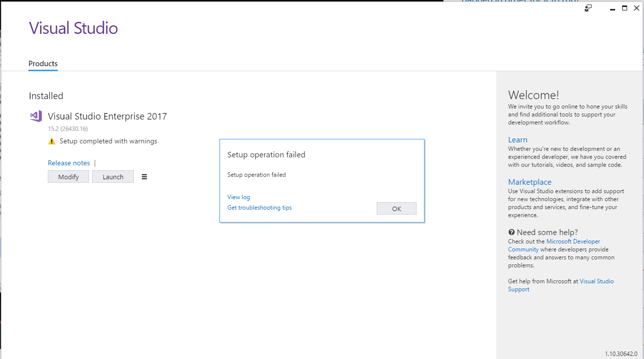Image resolution: width=644 pixels, height=359 pixels.
Task: Click the question mark help icon
Action: point(511,232)
